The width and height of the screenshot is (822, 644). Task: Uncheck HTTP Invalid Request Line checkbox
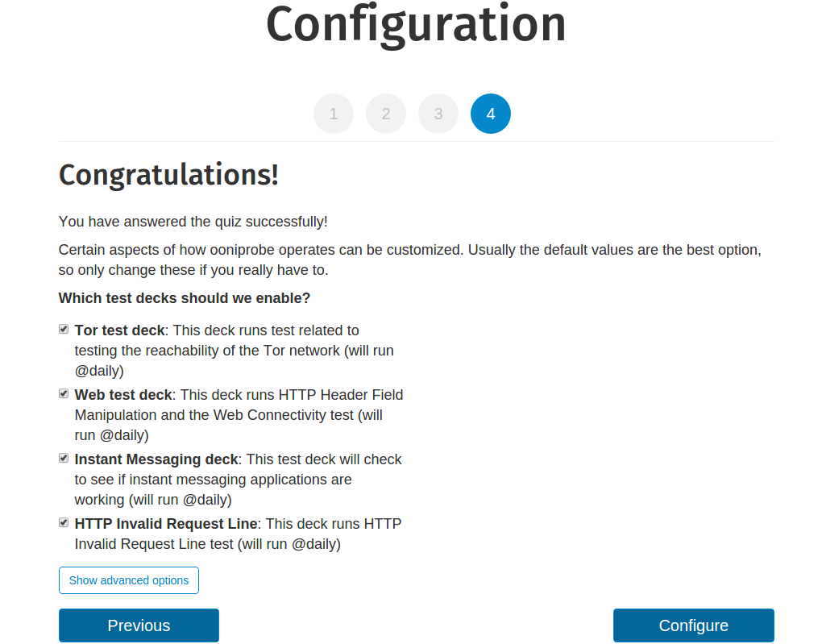(64, 522)
